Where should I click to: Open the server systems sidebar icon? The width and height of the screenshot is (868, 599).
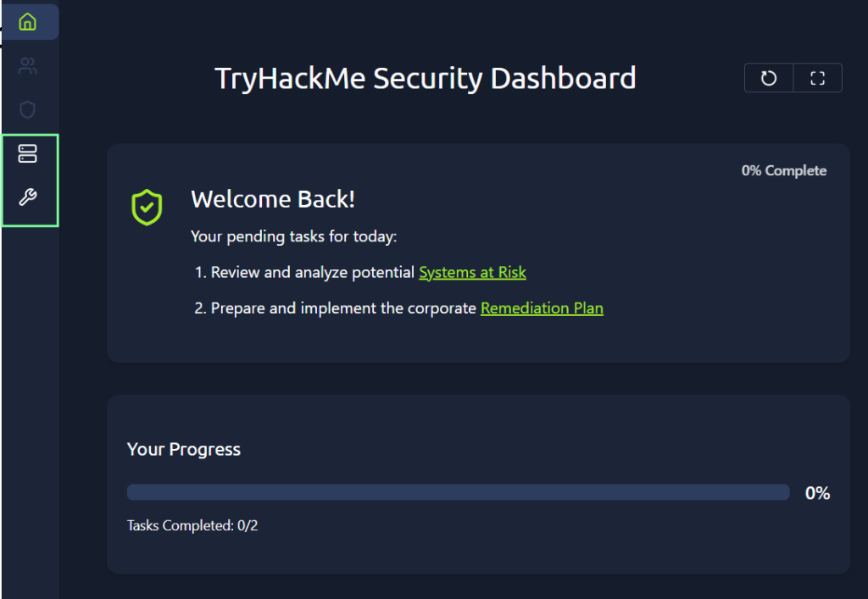click(x=28, y=154)
